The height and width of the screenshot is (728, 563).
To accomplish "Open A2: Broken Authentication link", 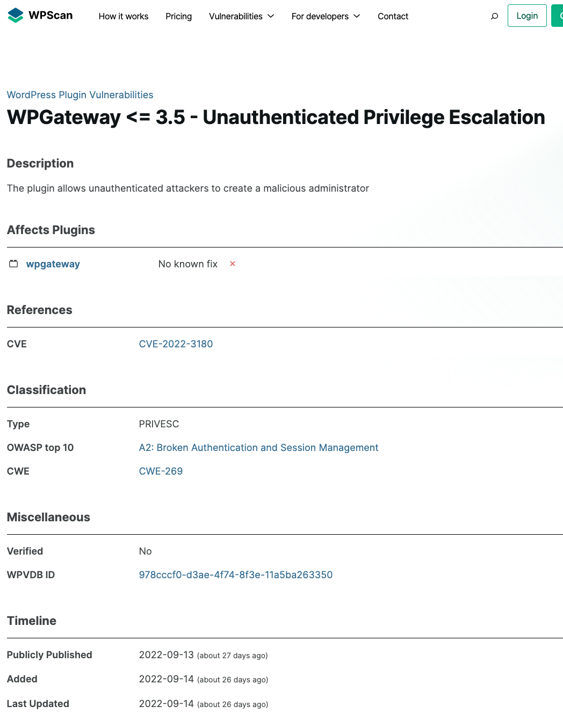I will (x=258, y=448).
